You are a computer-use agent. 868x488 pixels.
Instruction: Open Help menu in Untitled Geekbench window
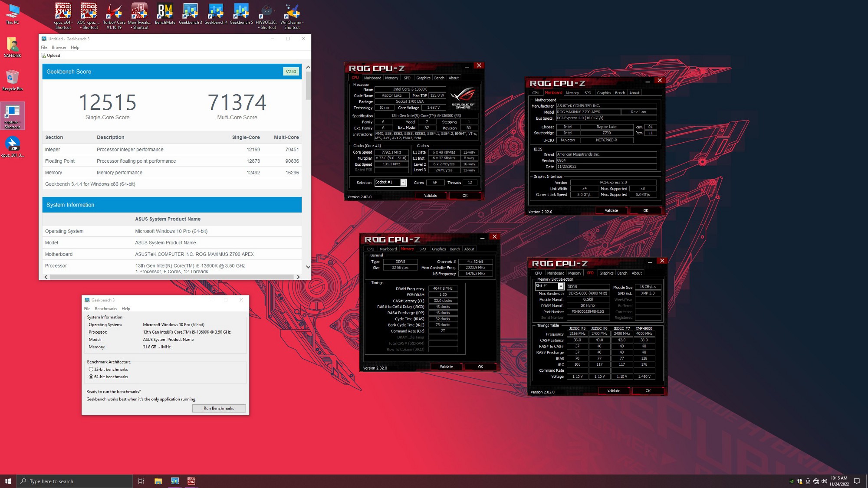pyautogui.click(x=75, y=47)
